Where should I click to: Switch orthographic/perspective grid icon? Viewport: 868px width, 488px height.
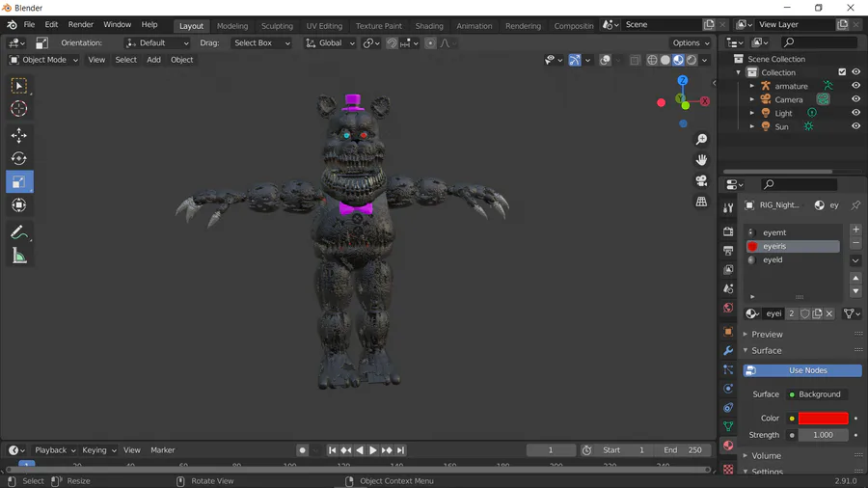(701, 202)
